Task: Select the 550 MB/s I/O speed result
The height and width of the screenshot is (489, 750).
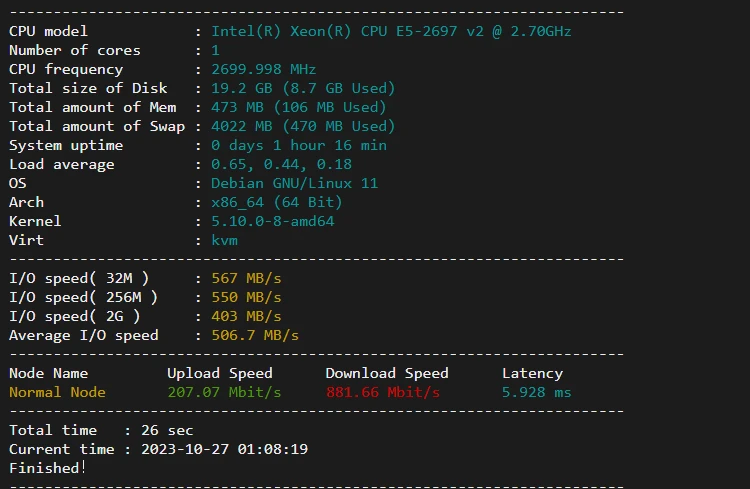Action: click(x=246, y=297)
